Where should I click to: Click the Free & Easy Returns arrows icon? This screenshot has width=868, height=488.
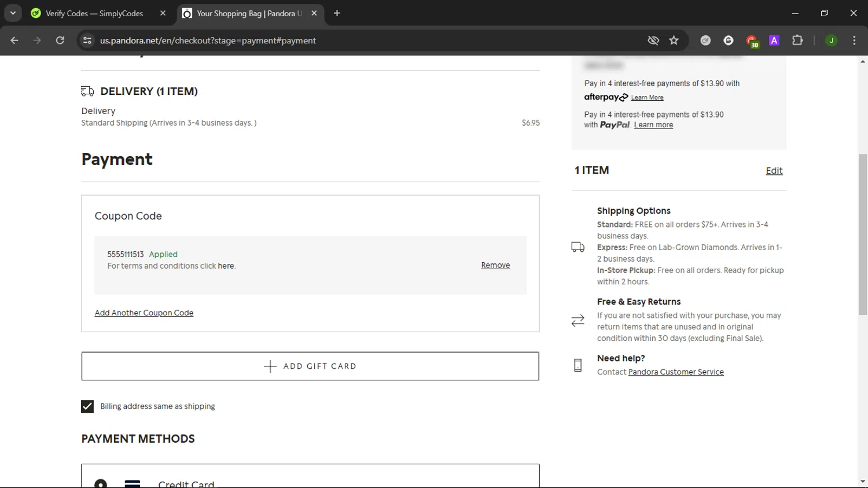point(578,321)
